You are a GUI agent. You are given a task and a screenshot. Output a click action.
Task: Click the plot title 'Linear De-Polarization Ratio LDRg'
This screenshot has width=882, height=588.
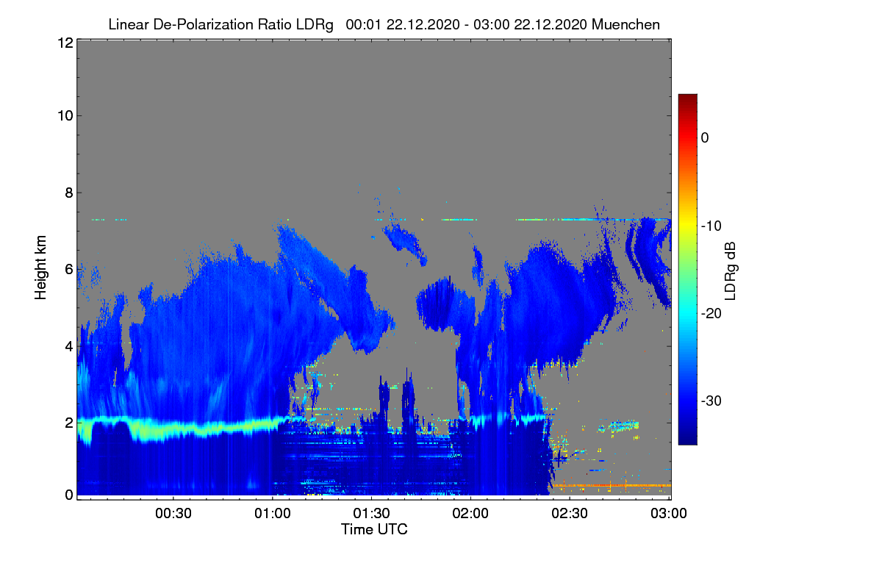220,24
